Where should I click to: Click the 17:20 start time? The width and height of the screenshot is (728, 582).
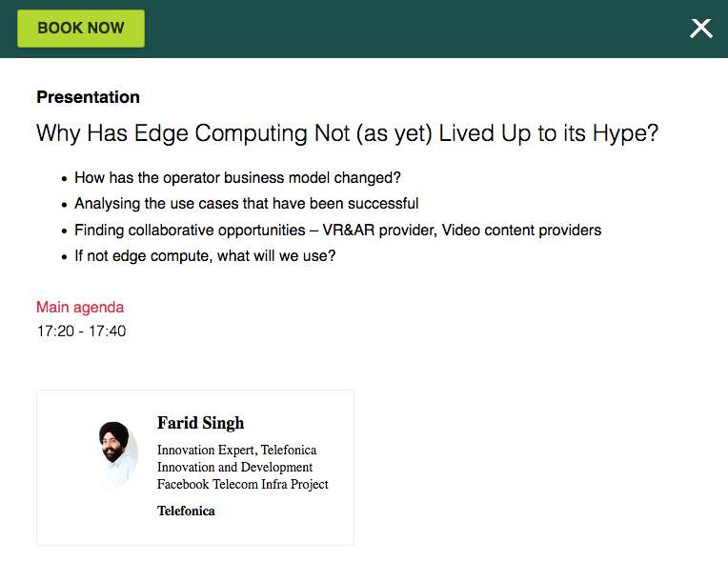54,331
